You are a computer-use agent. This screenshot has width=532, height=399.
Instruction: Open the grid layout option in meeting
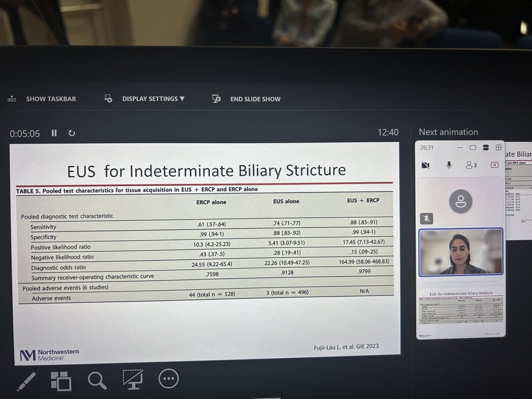(498, 147)
